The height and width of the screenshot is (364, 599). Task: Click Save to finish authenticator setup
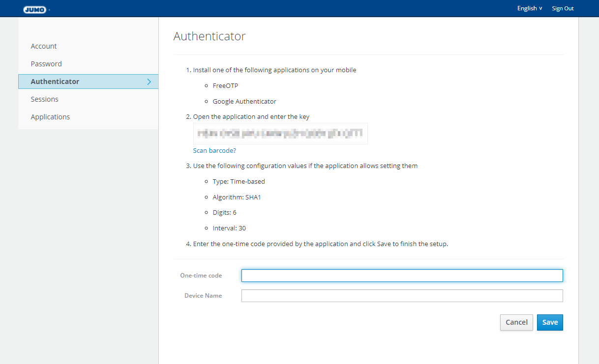point(550,322)
